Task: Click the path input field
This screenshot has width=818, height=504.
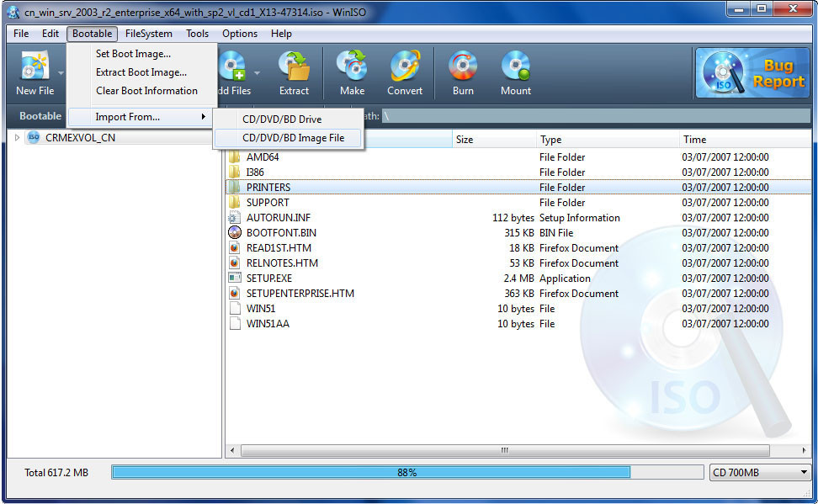Action: pyautogui.click(x=596, y=116)
